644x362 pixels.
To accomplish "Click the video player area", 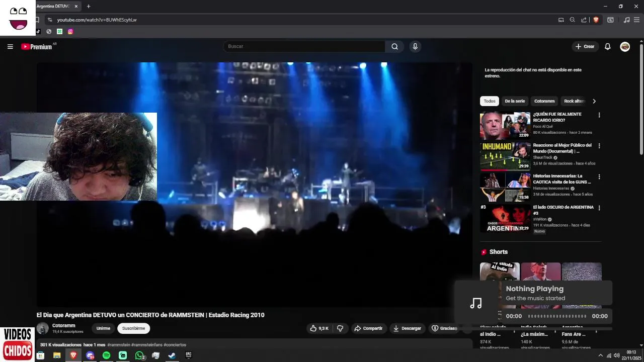I will click(x=254, y=185).
